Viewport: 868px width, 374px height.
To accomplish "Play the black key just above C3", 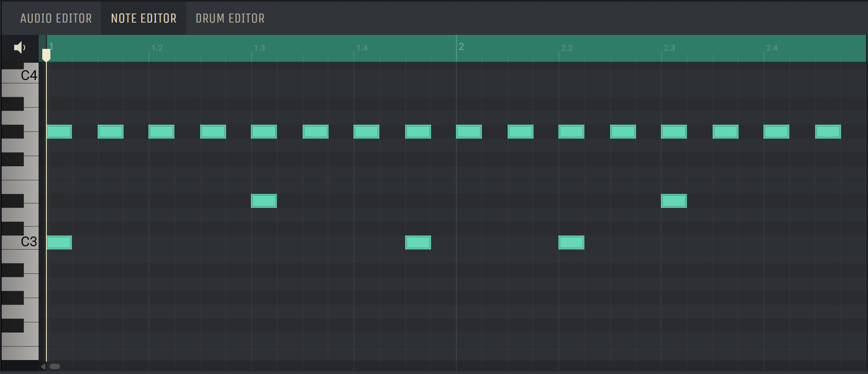I will tap(13, 228).
